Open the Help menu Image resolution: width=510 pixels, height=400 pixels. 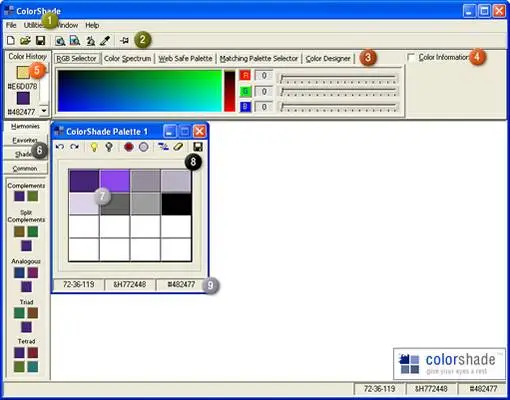(92, 25)
